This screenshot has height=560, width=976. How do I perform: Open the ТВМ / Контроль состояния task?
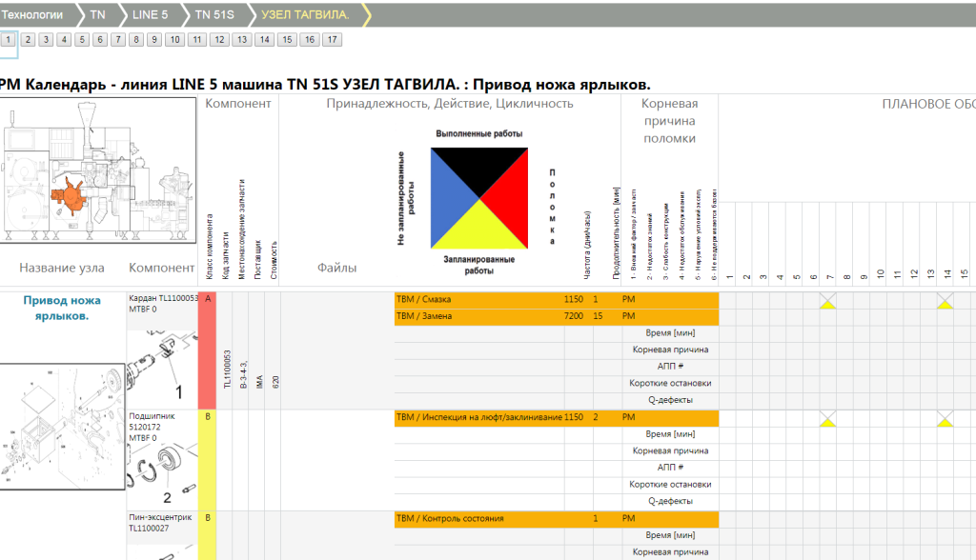pos(449,519)
